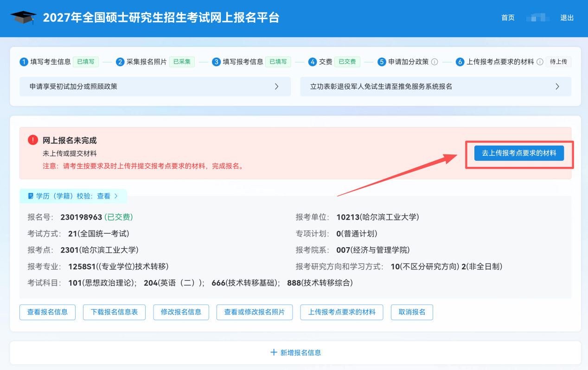Click the 已填写 badge after 填写报考信息

point(278,62)
